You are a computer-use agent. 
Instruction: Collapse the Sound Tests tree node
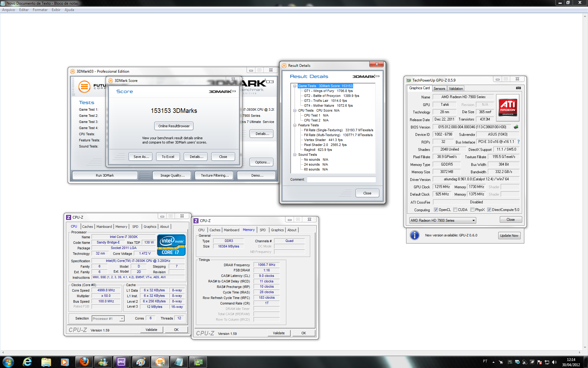tap(295, 155)
